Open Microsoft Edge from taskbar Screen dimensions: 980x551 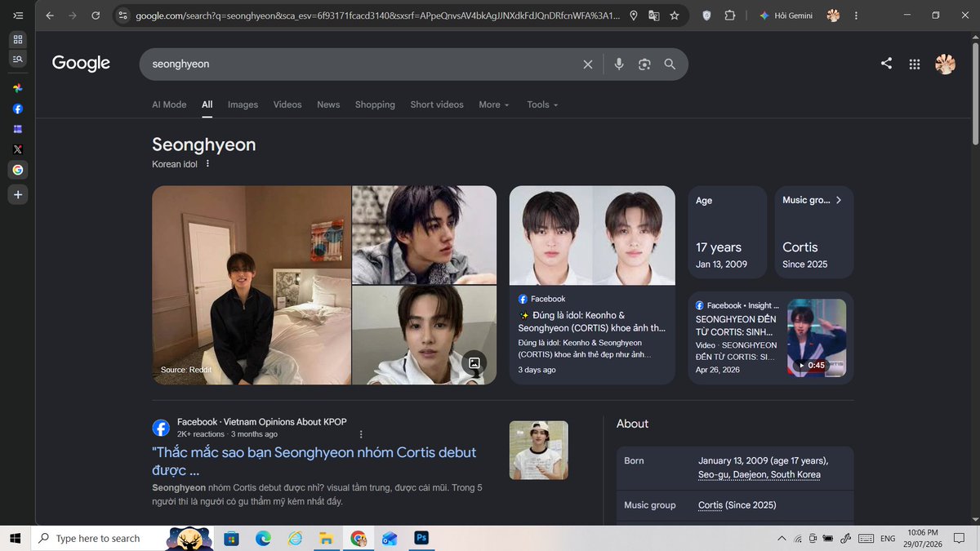263,539
